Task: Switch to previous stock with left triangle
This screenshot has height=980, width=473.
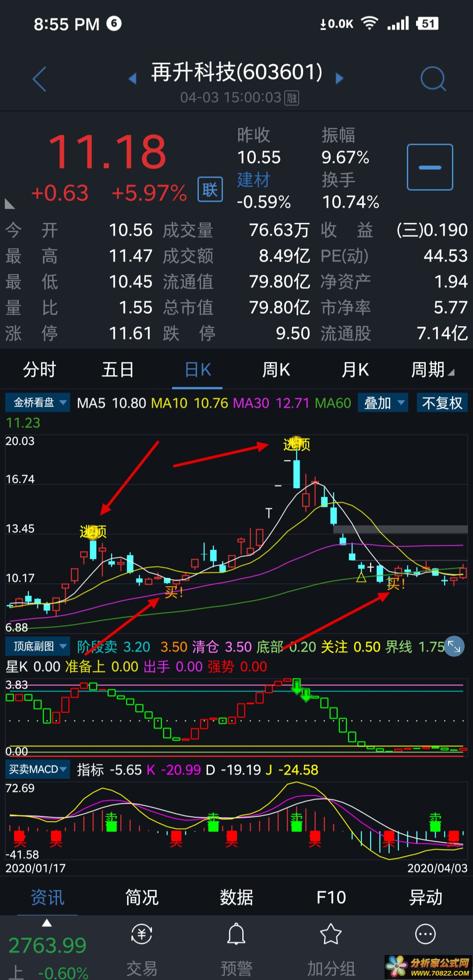Action: [132, 79]
